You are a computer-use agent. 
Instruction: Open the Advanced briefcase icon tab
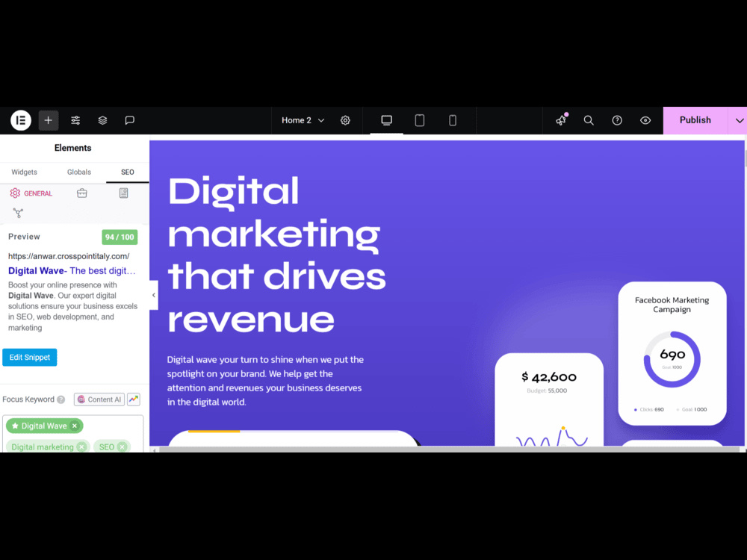click(x=82, y=193)
